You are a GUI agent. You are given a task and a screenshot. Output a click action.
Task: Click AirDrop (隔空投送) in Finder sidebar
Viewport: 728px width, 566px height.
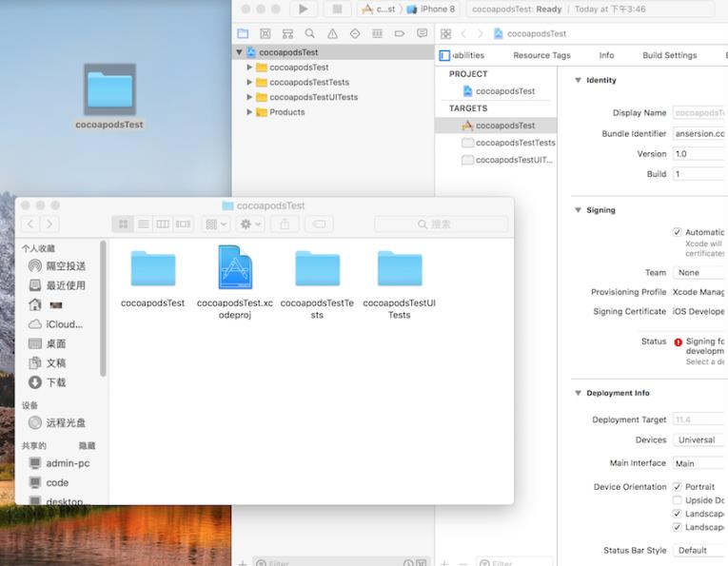pos(65,266)
